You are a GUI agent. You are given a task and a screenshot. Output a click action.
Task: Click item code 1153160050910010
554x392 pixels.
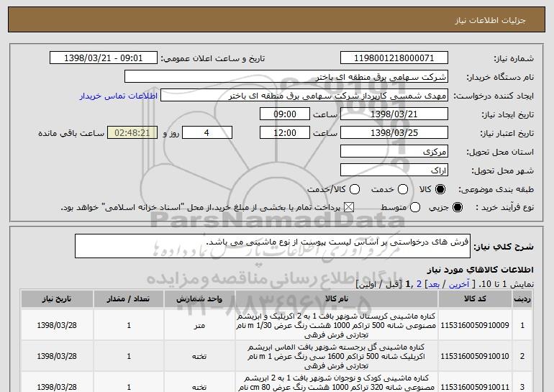pos(475,356)
